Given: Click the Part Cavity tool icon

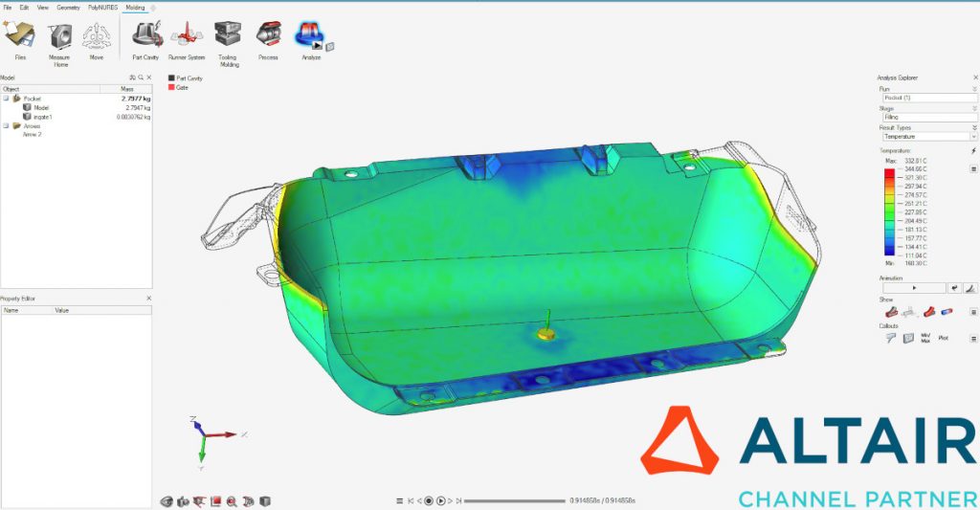Looking at the screenshot, I should click(x=145, y=36).
